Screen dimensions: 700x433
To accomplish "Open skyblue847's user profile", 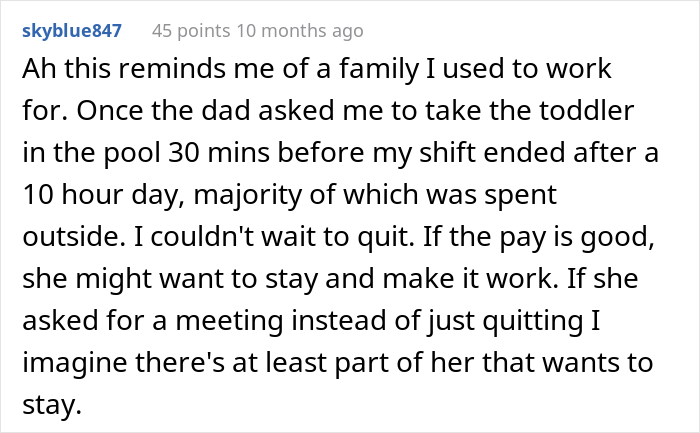I will 72,31.
